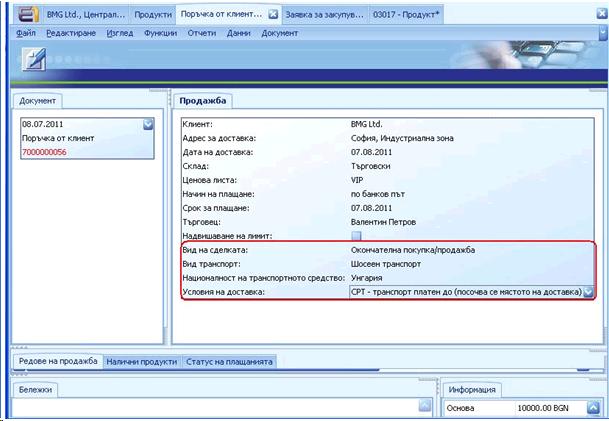Viewport: 609px width, 421px height.
Task: Toggle Надвишаване на лимит checkbox
Action: [356, 236]
